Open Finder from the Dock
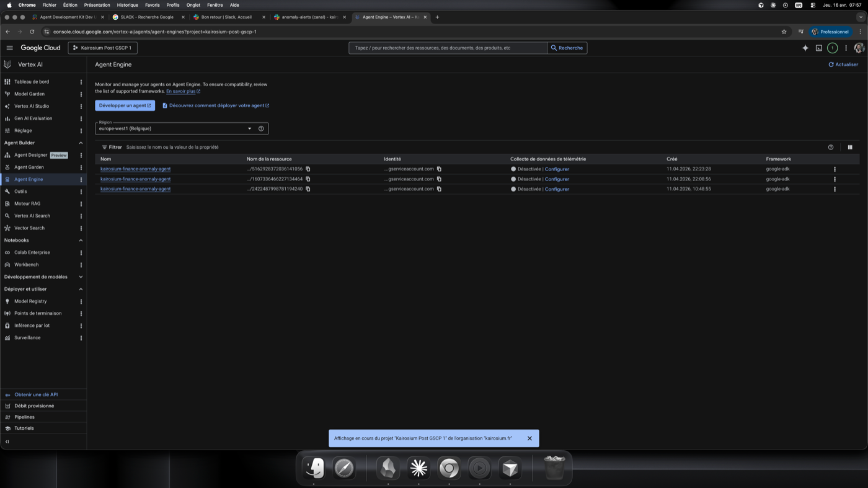Viewport: 868px width, 488px height. point(314,468)
